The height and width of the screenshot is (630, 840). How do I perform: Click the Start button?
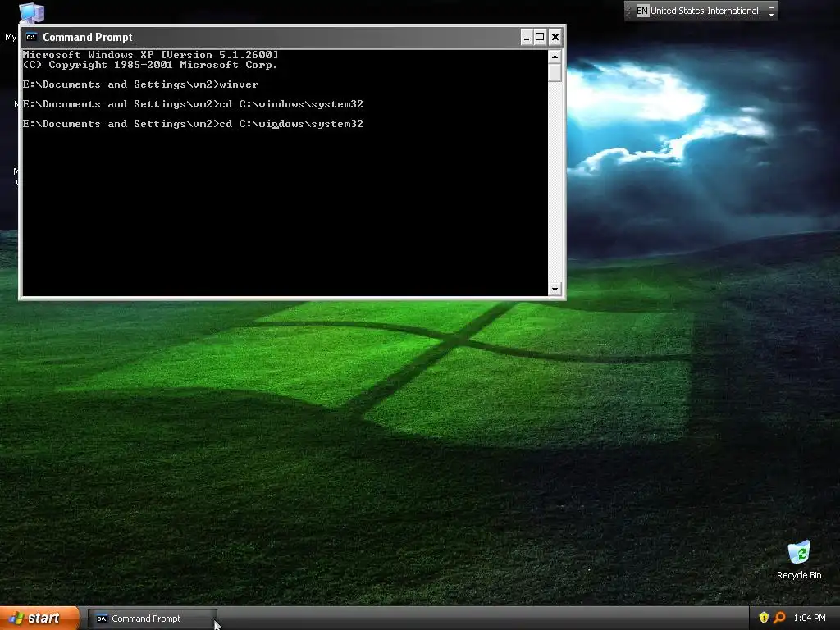pyautogui.click(x=39, y=619)
